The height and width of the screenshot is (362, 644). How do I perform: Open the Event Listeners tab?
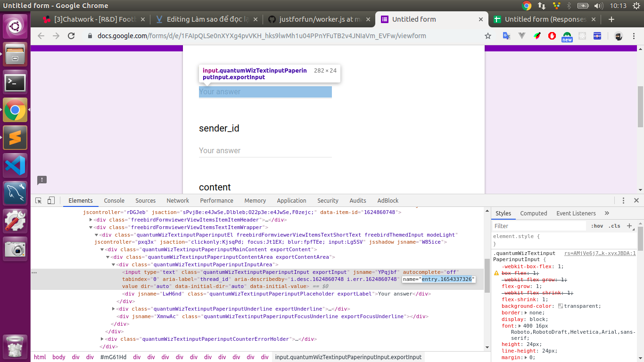click(576, 213)
